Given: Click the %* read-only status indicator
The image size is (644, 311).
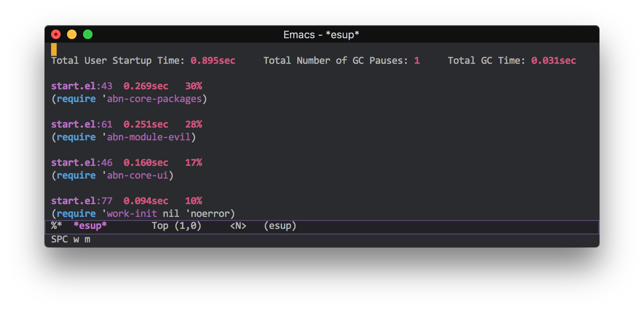Looking at the screenshot, I should click(56, 226).
